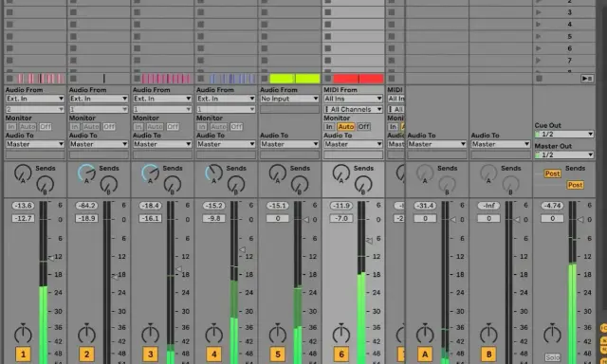The image size is (607, 364).
Task: Click Send A knob on track 2
Action: 86,173
